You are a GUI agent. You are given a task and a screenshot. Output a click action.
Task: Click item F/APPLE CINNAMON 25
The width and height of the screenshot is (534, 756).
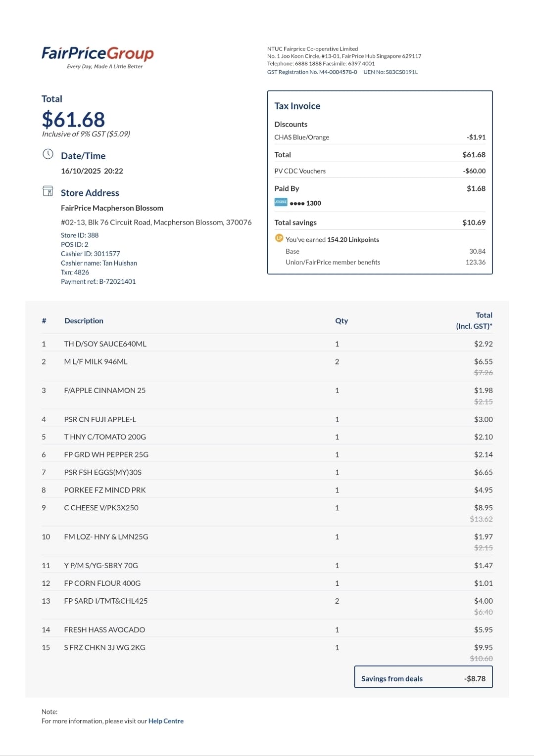pos(105,391)
